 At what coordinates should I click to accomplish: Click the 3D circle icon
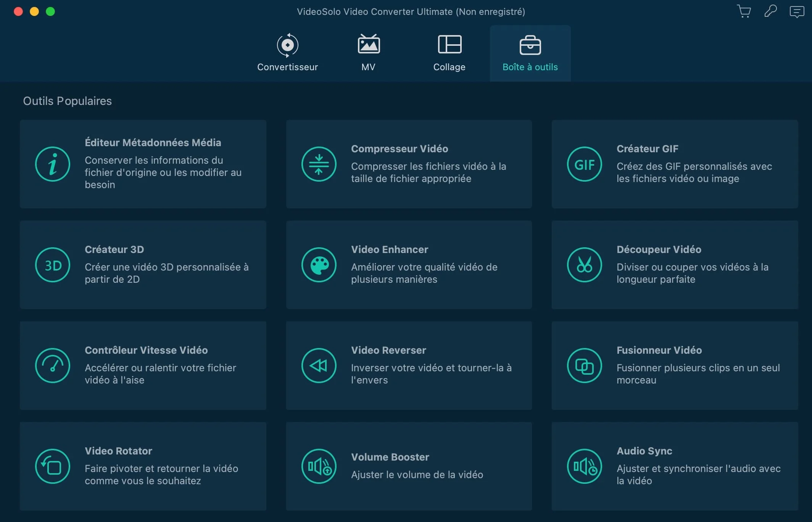coord(53,265)
